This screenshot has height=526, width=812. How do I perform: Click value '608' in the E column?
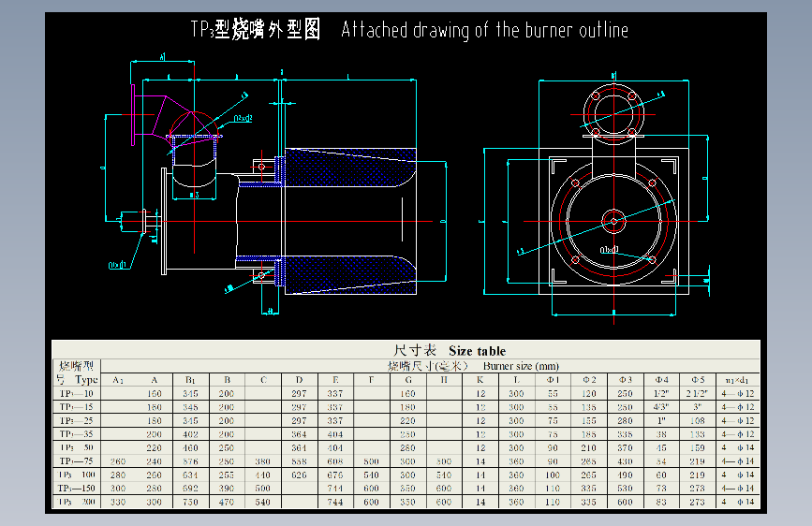coord(335,461)
